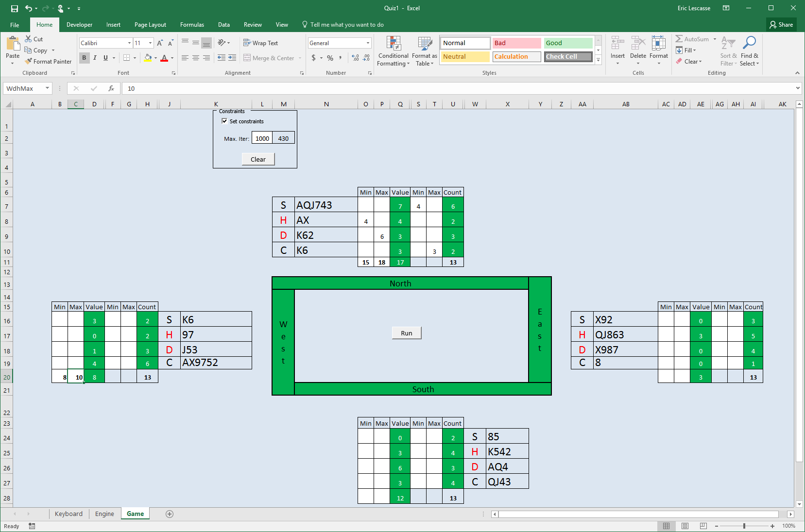This screenshot has height=532, width=805.
Task: Expand Merge & Center options arrow
Action: (300, 58)
